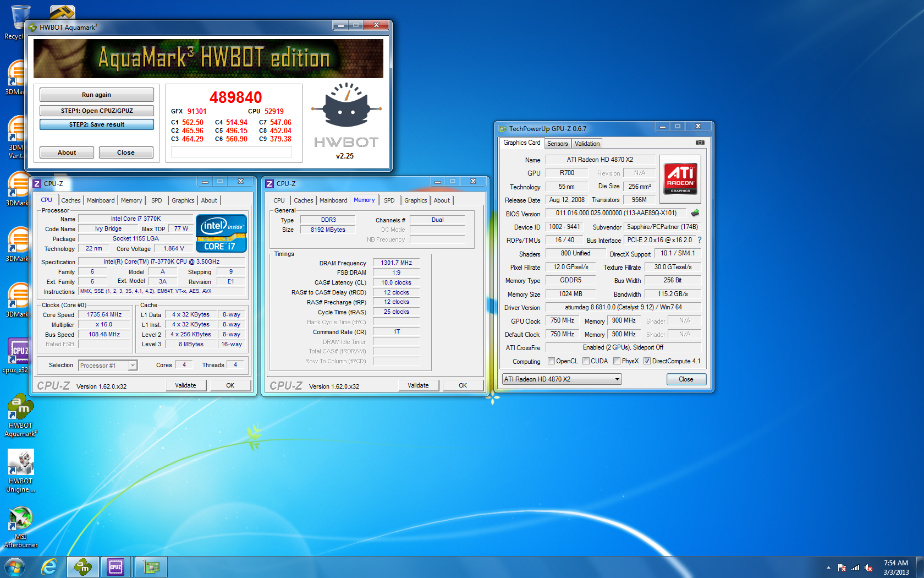Click the About button in Aquamark
This screenshot has width=924, height=578.
(67, 152)
